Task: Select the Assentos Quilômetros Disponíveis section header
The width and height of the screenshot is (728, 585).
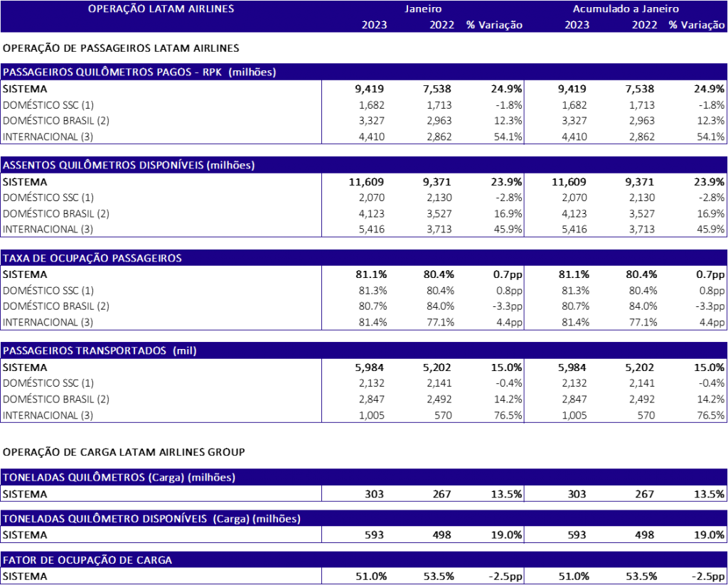Action: [x=129, y=166]
